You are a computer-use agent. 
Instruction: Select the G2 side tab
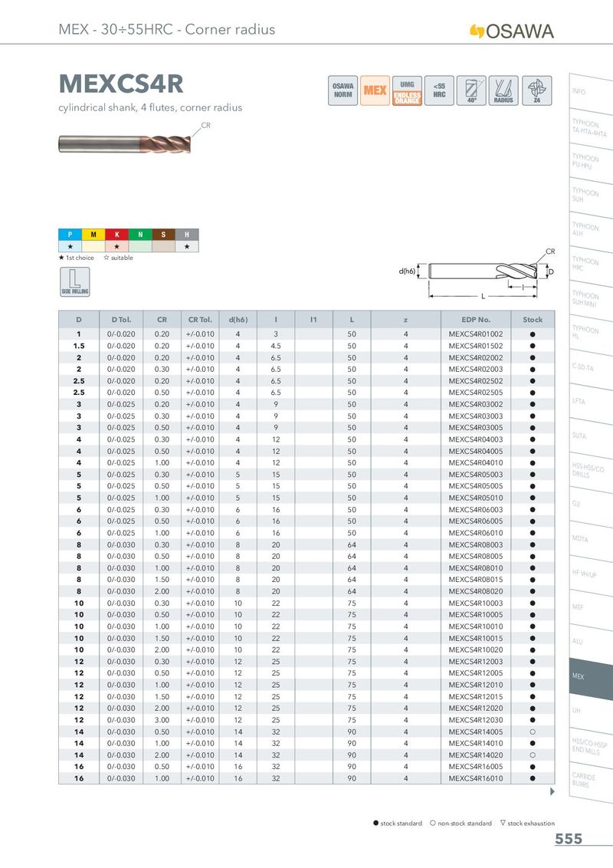[591, 505]
